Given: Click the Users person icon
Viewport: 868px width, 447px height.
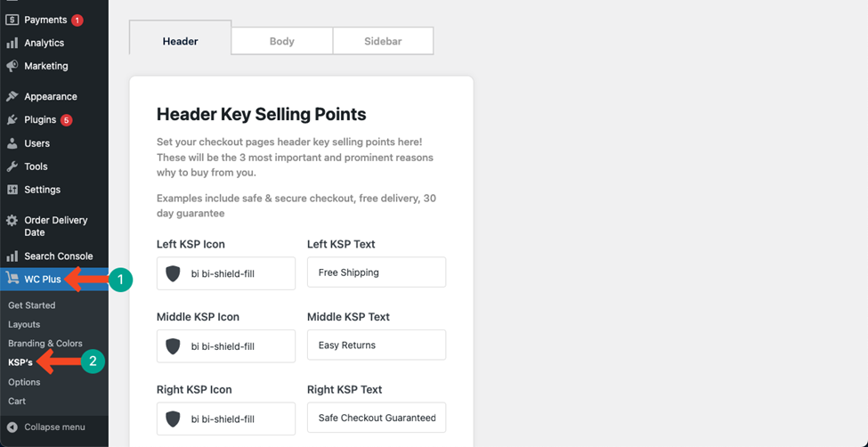Looking at the screenshot, I should click(12, 142).
